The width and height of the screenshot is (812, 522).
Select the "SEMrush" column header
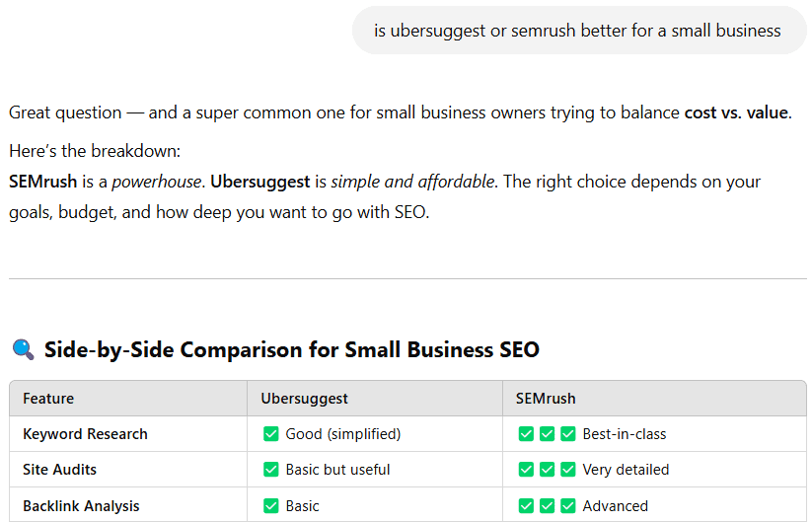pos(546,399)
